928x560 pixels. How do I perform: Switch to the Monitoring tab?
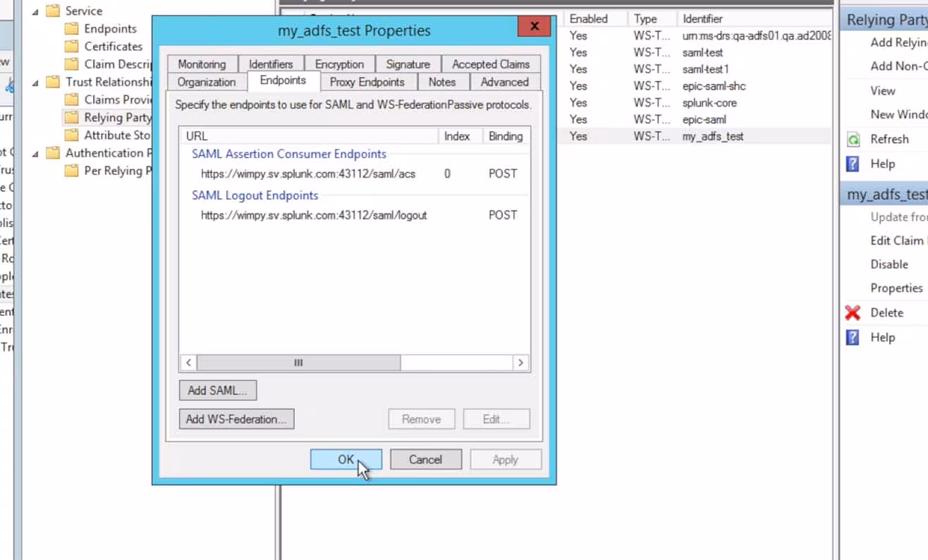click(x=202, y=64)
